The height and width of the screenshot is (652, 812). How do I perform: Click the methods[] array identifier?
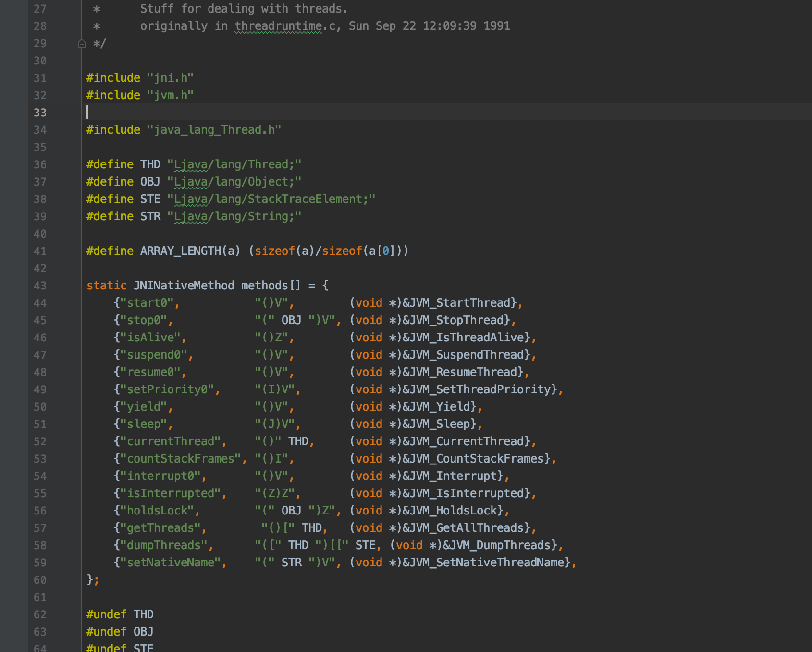pos(271,286)
